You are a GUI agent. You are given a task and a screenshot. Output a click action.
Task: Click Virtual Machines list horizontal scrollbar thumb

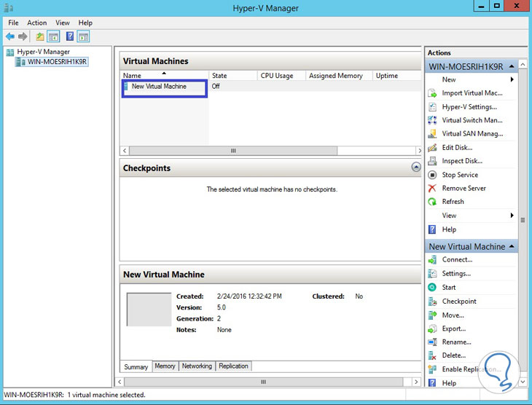click(233, 151)
